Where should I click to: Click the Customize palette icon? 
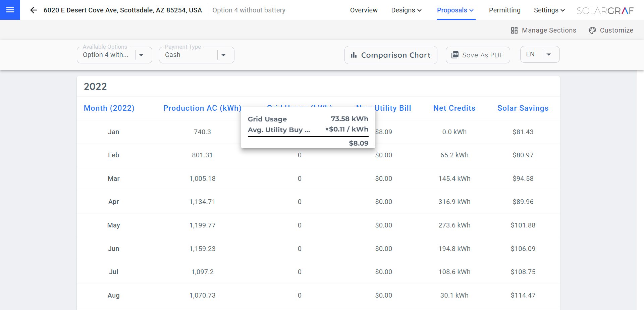click(592, 31)
